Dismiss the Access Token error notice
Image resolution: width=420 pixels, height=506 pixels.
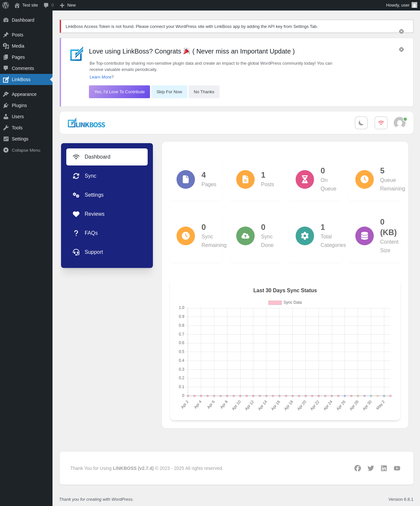coord(401,32)
